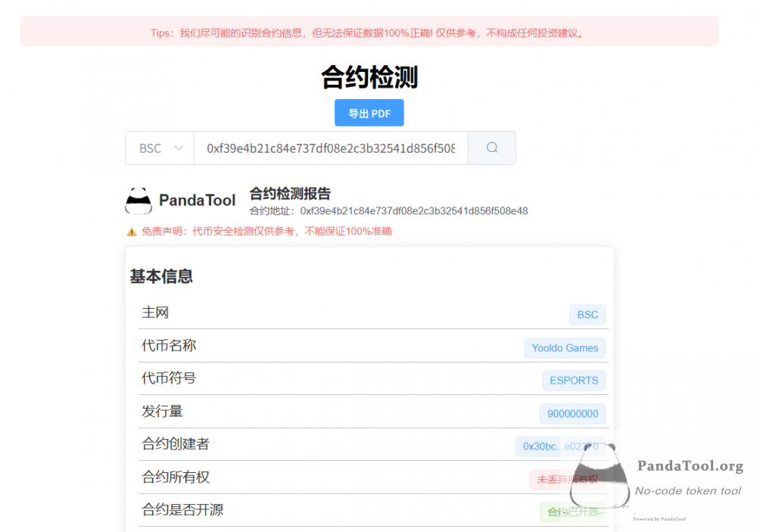
Task: Click the chevron arrow beside BSC selector
Action: click(179, 148)
